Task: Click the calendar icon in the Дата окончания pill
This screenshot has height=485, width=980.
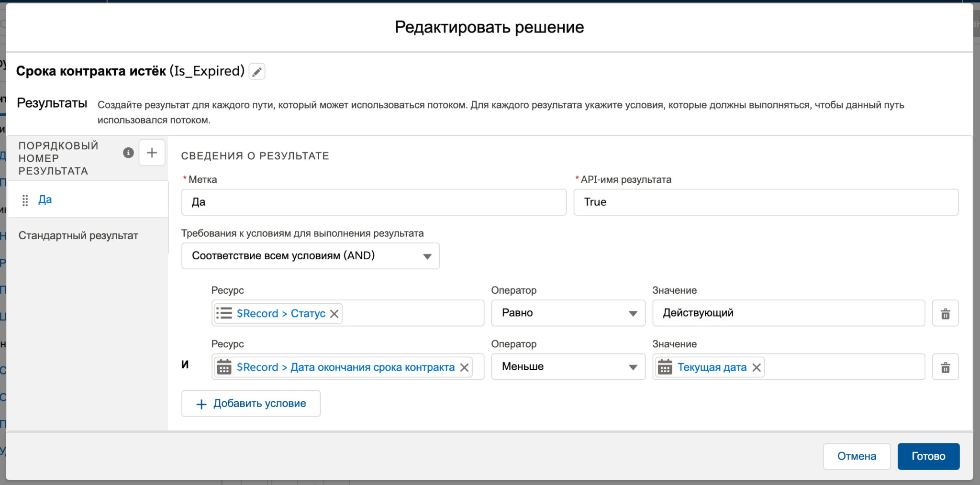Action: tap(224, 367)
